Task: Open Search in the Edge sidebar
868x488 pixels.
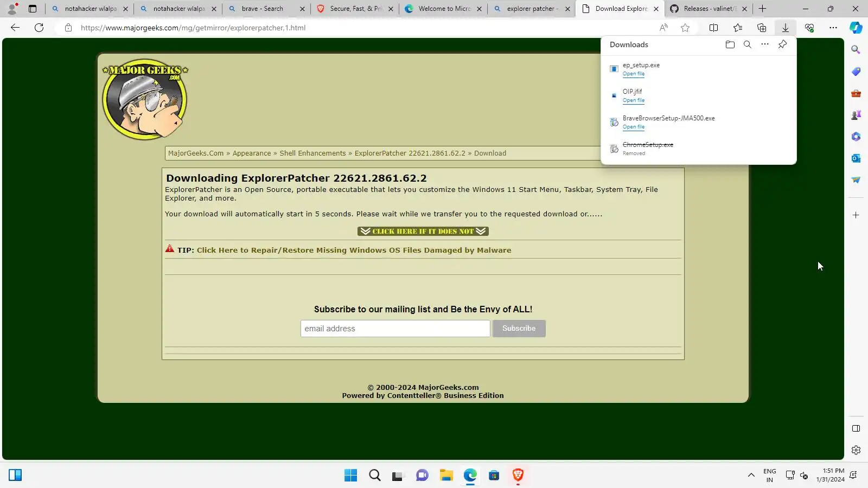Action: 856,50
